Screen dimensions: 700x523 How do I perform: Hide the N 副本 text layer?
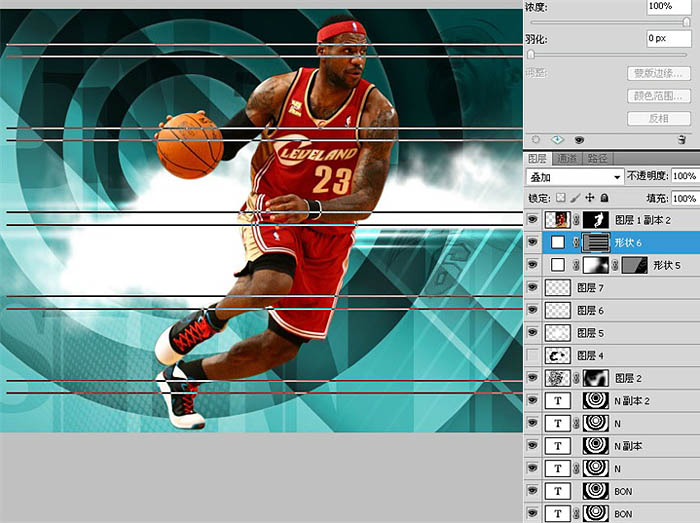pyautogui.click(x=532, y=445)
